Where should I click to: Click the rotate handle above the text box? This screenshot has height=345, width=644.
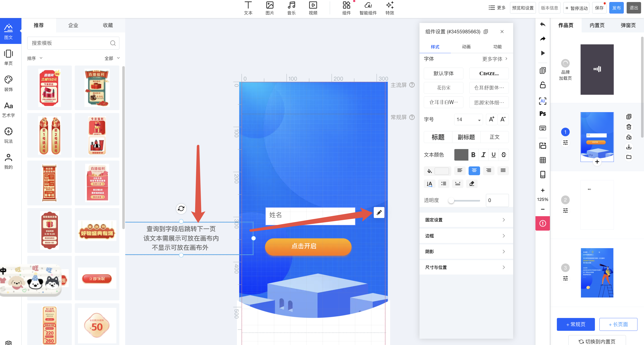181,208
